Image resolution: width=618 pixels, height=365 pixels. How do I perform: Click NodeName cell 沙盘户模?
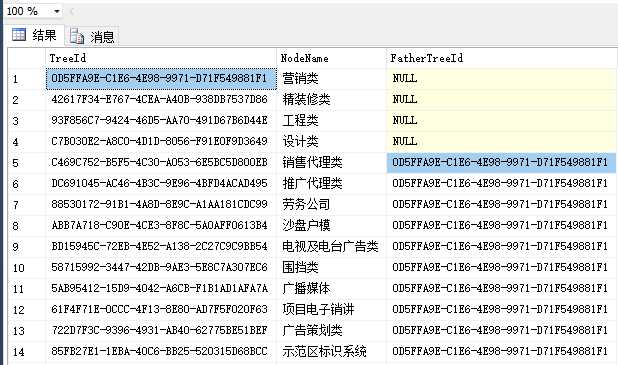point(332,225)
